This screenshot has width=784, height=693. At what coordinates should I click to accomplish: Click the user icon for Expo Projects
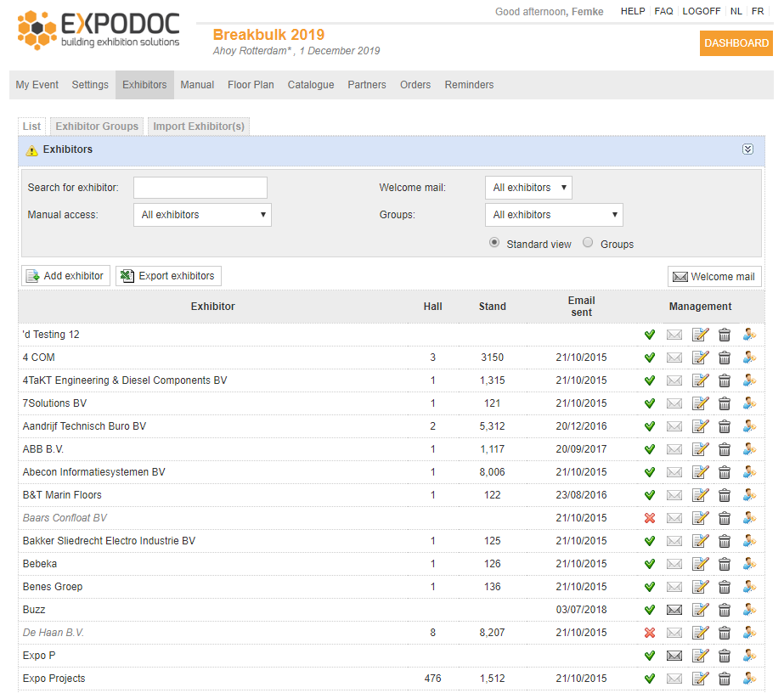[749, 679]
